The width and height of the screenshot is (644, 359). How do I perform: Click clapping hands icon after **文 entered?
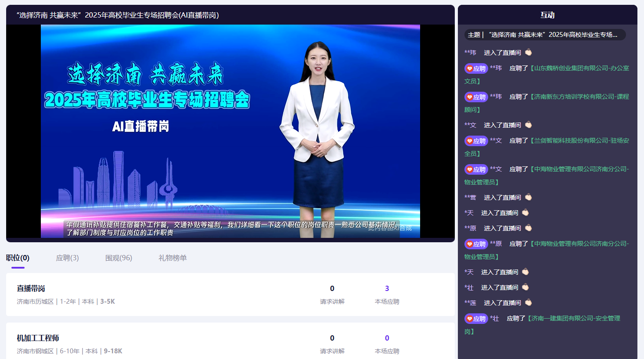pos(528,125)
